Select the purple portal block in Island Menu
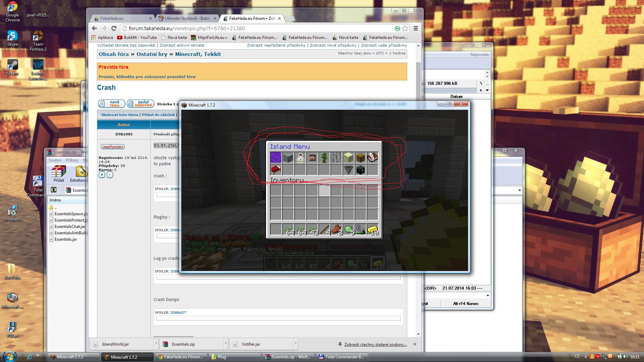The width and height of the screenshot is (644, 362). point(276,158)
